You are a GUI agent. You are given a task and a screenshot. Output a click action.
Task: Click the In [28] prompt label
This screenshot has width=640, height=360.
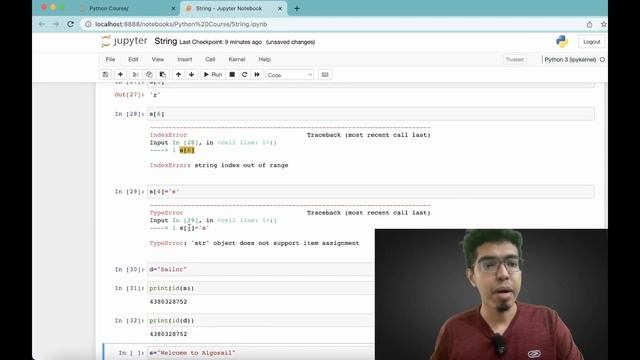[x=129, y=114]
